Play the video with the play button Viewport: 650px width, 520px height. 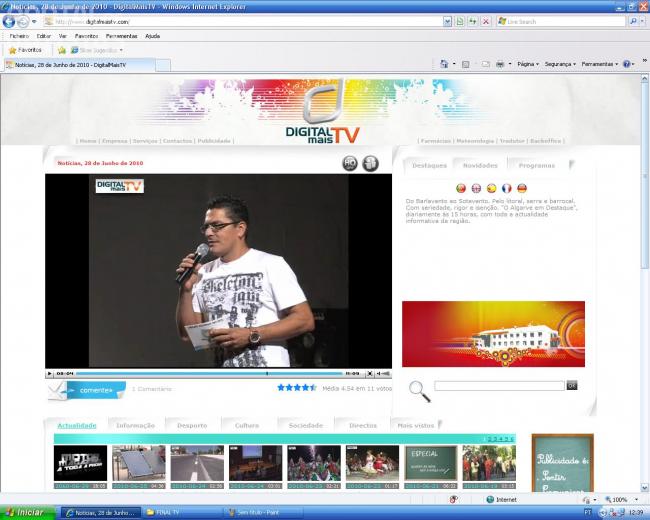(x=49, y=374)
